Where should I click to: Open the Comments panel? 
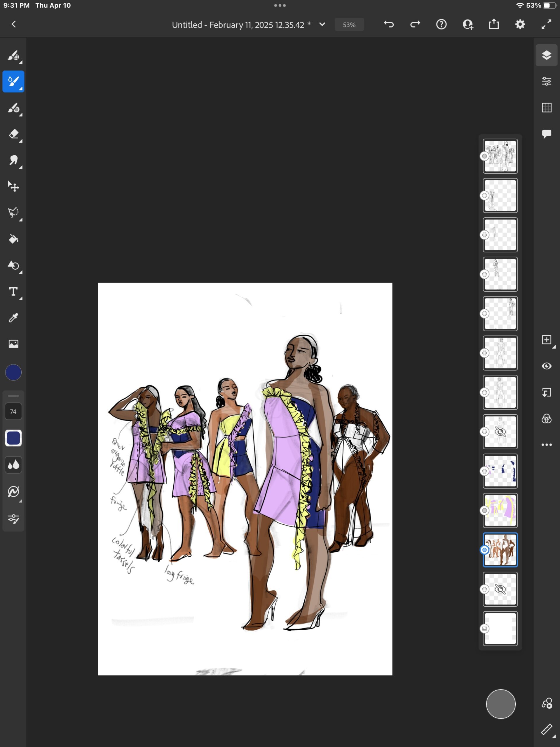click(x=547, y=133)
